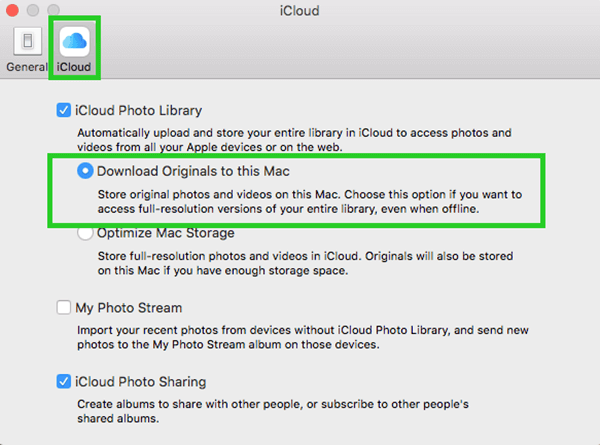
Task: Close the iCloud preferences window
Action: pos(12,11)
